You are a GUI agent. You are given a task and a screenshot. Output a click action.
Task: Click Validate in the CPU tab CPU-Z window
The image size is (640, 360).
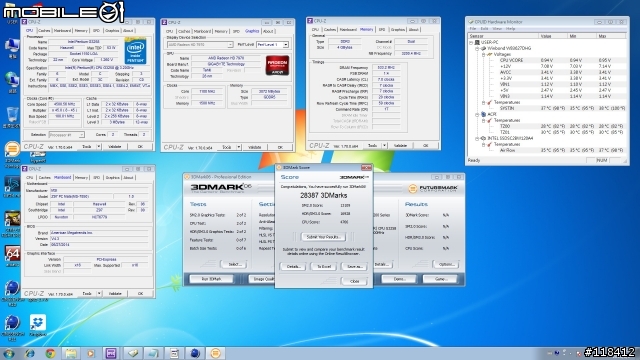click(115, 147)
